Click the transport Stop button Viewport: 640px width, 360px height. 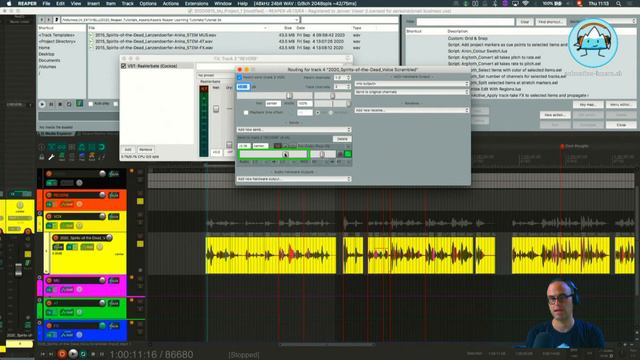(x=93, y=354)
